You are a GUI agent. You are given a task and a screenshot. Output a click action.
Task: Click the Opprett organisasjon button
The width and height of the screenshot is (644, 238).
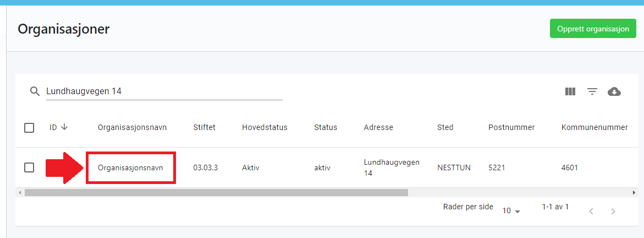(x=592, y=29)
